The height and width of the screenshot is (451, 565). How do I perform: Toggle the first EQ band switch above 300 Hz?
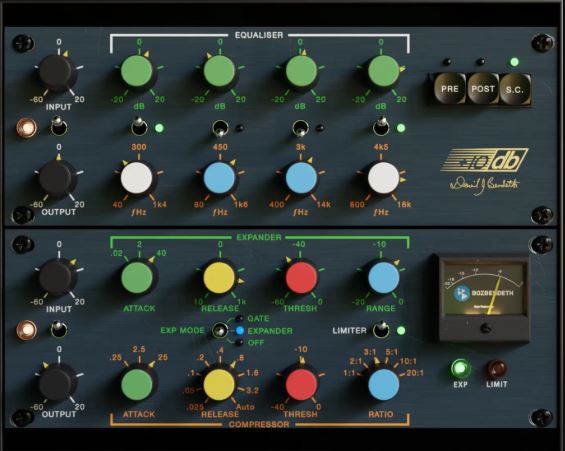click(139, 127)
